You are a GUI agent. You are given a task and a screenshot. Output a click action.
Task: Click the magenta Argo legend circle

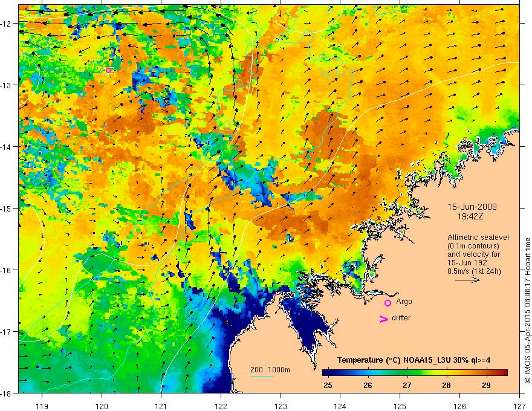pos(388,303)
